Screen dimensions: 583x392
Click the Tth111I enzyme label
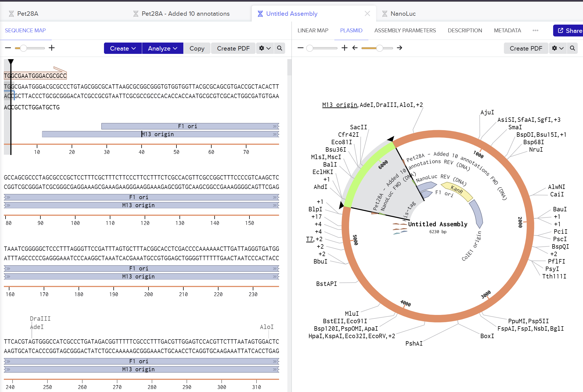pos(554,277)
